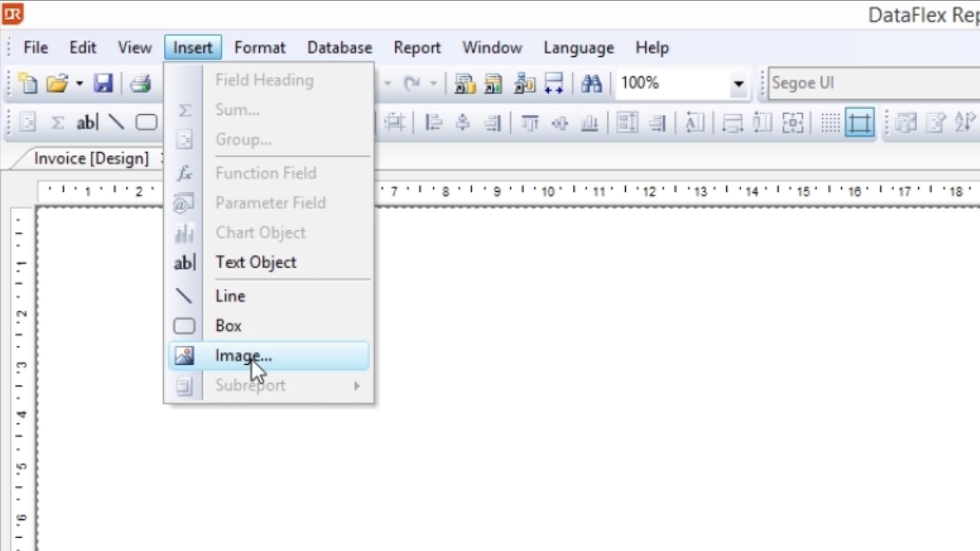This screenshot has height=551, width=980.
Task: Select the text object tool in toolbar
Action: tap(87, 122)
